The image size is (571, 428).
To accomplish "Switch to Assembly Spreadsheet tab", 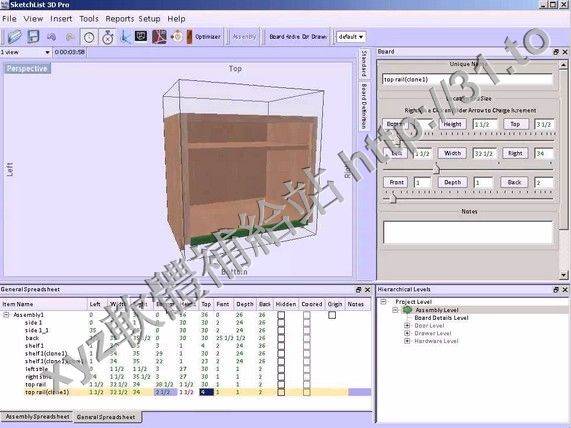I will click(37, 416).
